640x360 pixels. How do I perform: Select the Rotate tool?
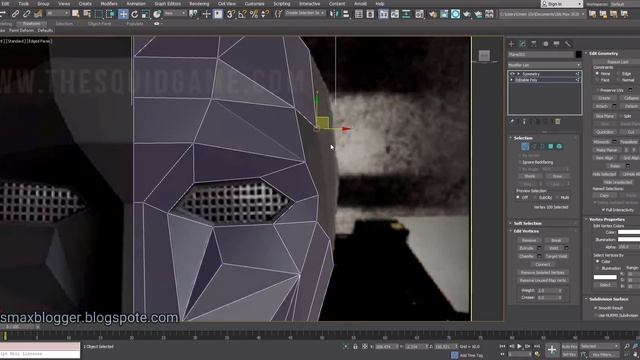(x=134, y=14)
